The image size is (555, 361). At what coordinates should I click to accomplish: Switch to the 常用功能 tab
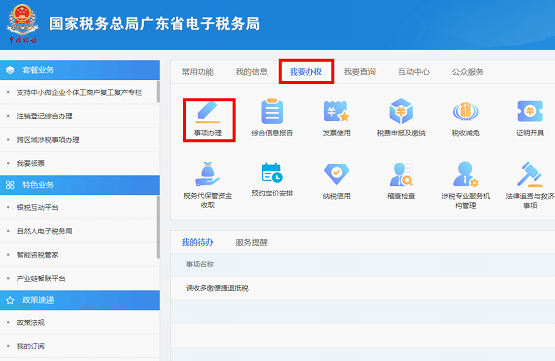(x=198, y=72)
